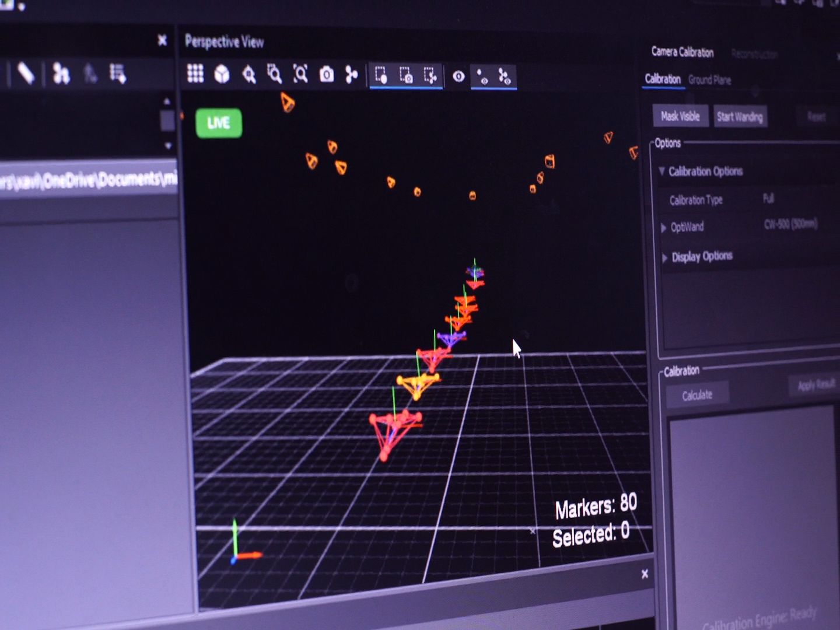Toggle the eye visibility icon in toolbar

[x=459, y=76]
